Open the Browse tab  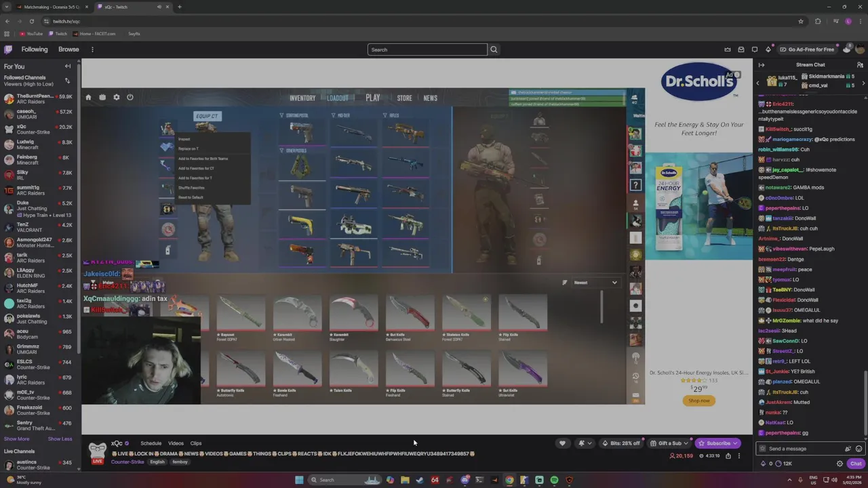pyautogui.click(x=68, y=49)
